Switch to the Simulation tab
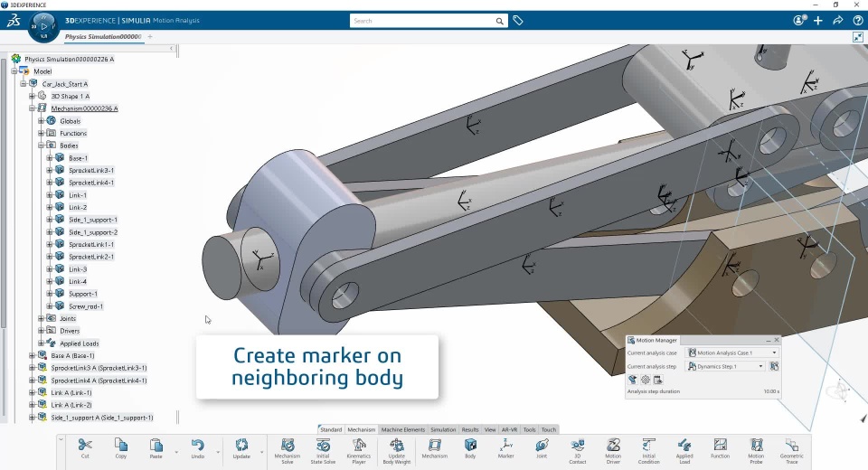Image resolution: width=868 pixels, height=470 pixels. tap(443, 429)
